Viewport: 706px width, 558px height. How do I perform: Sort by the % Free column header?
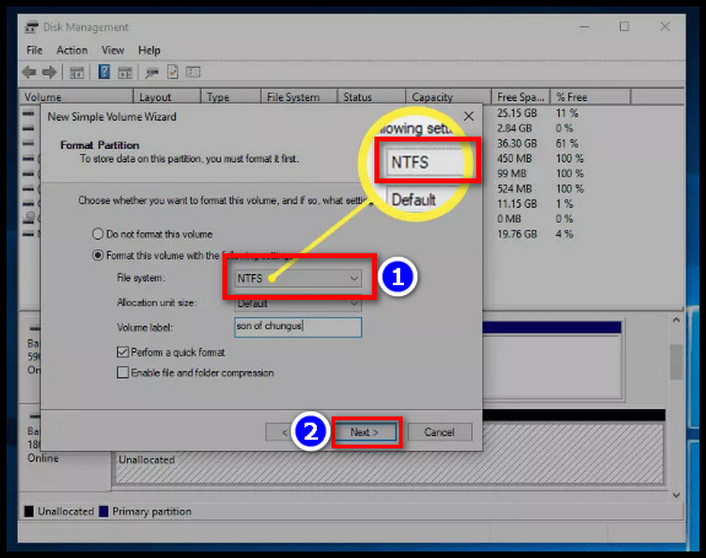(590, 97)
